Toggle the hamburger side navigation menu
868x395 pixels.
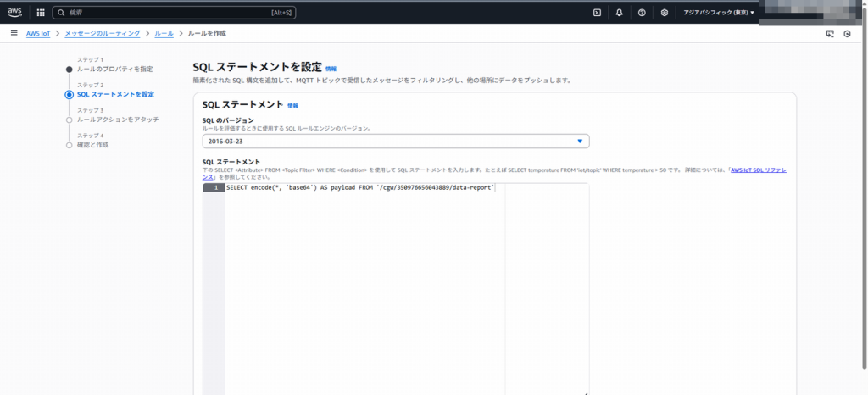pyautogui.click(x=14, y=33)
